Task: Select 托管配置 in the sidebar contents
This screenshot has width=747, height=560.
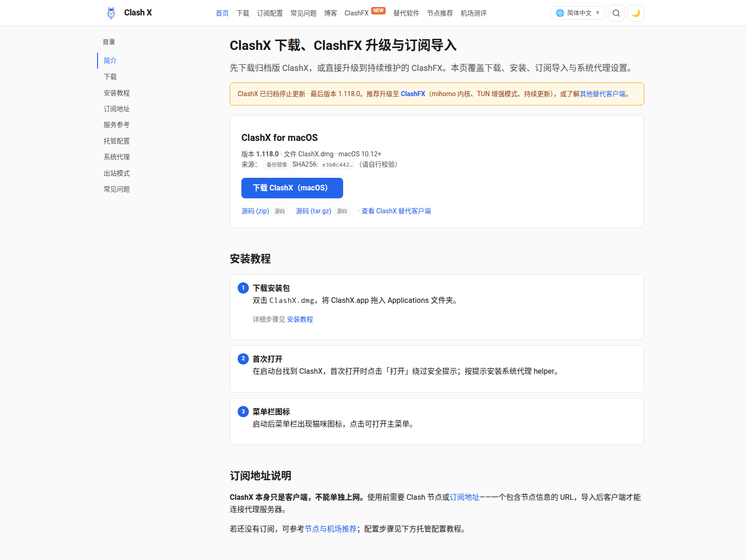Action: pos(117,141)
